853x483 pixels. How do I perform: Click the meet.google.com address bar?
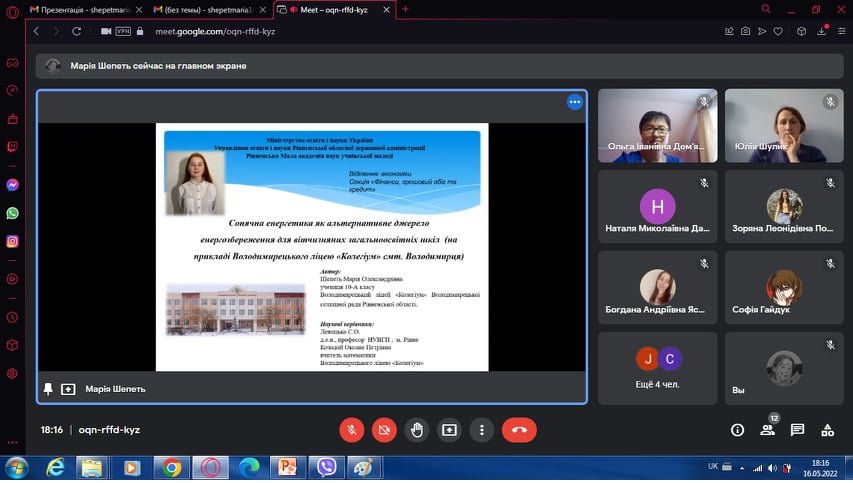[x=400, y=31]
